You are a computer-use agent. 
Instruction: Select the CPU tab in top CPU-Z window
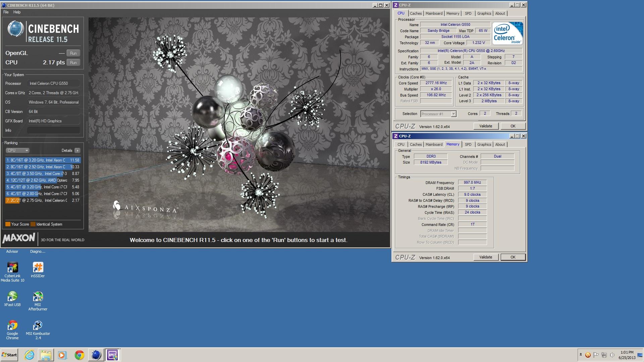point(401,13)
